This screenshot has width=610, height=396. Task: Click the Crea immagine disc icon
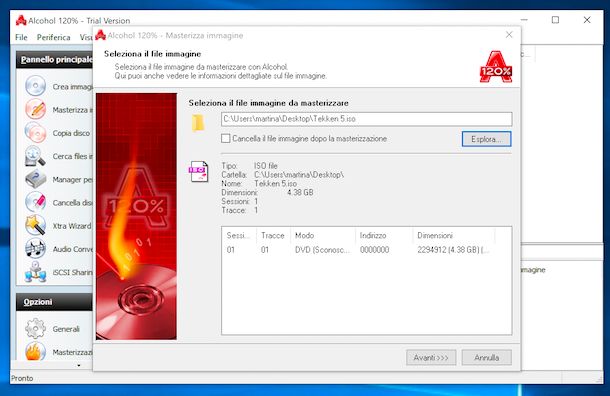coord(35,86)
